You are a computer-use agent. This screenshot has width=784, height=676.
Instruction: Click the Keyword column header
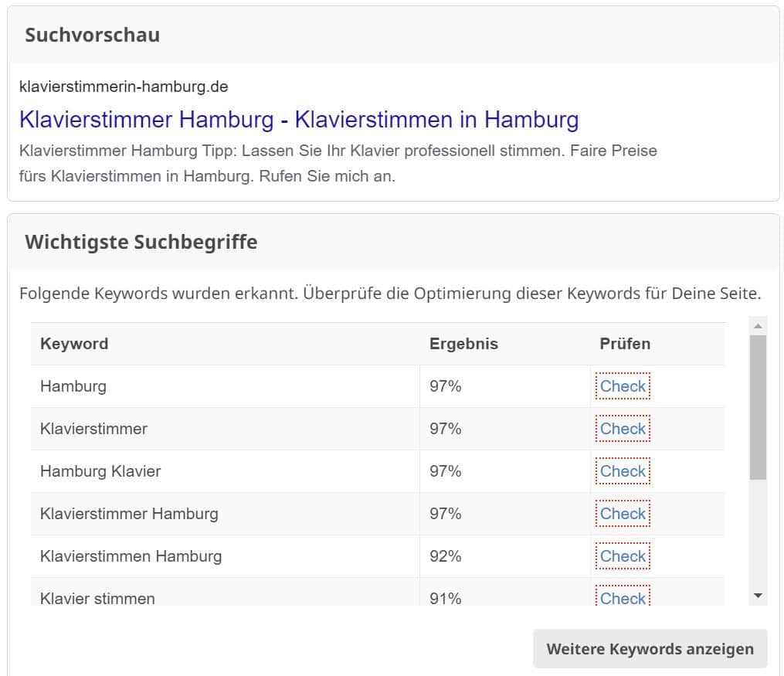74,344
